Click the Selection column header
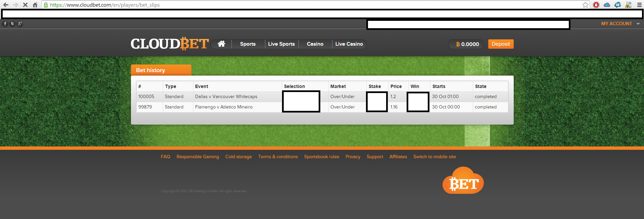 pos(294,86)
